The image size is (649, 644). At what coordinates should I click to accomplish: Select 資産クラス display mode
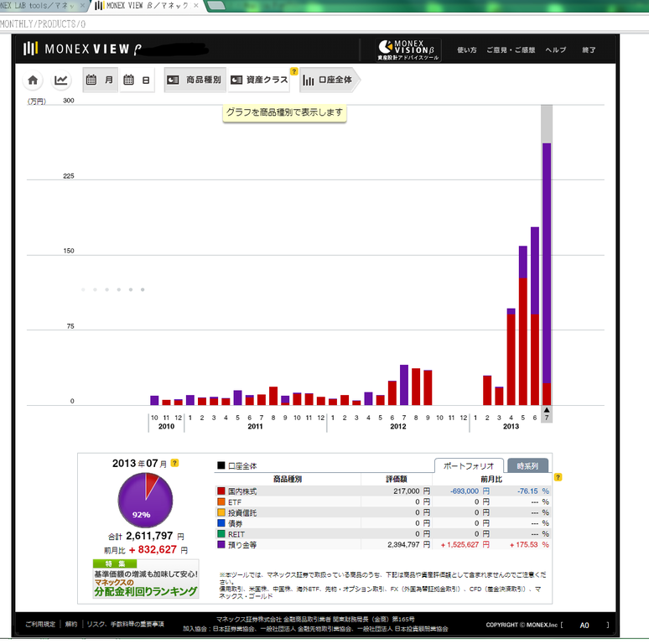point(259,80)
